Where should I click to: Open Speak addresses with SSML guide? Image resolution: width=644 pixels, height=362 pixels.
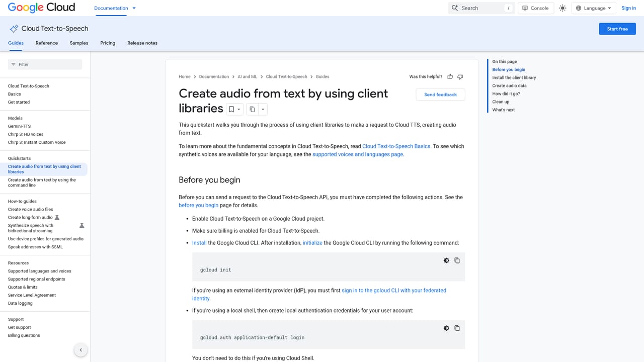pyautogui.click(x=35, y=247)
